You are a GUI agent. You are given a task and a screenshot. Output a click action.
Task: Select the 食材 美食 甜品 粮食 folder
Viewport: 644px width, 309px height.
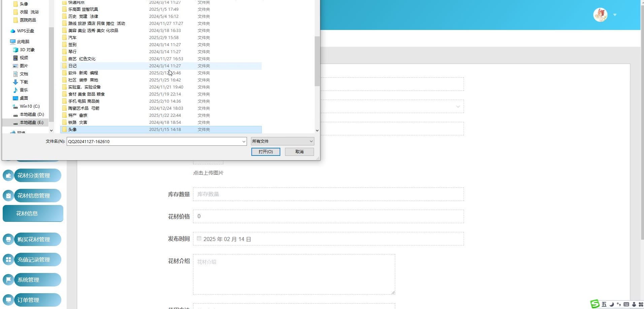tap(161, 94)
